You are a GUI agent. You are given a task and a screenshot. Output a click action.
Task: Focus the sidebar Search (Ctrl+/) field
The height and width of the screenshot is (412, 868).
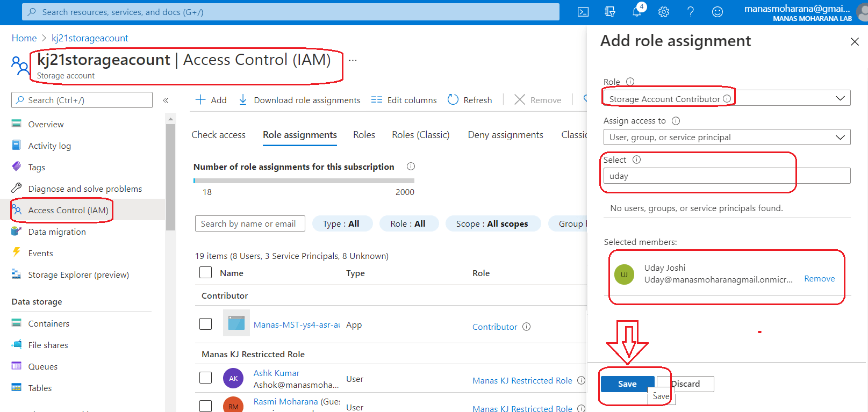point(82,100)
